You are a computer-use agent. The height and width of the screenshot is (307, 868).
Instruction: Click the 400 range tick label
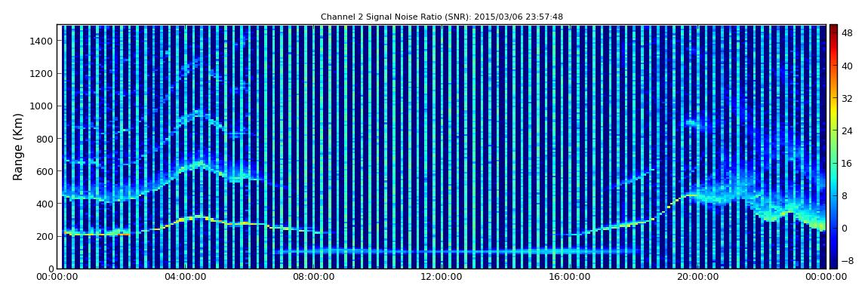45,204
